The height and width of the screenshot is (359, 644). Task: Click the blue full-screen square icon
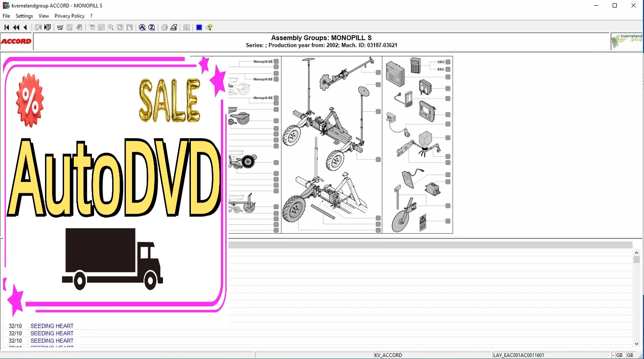coord(199,27)
